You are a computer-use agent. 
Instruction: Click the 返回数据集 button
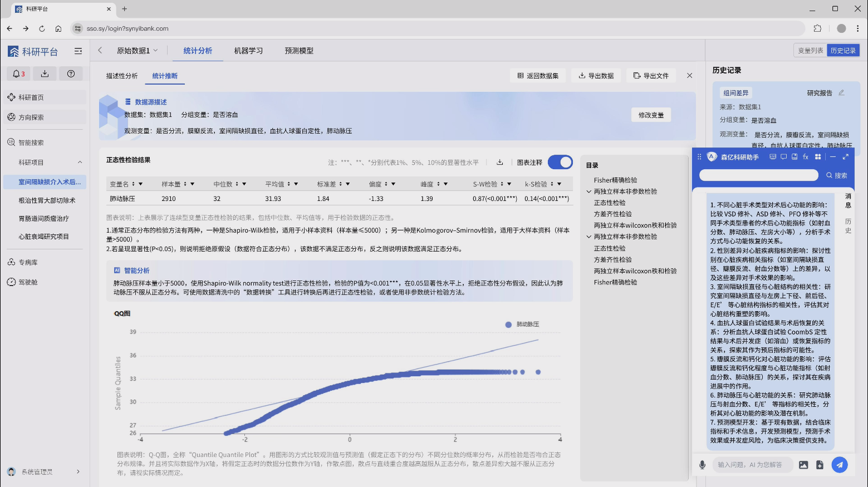[538, 76]
